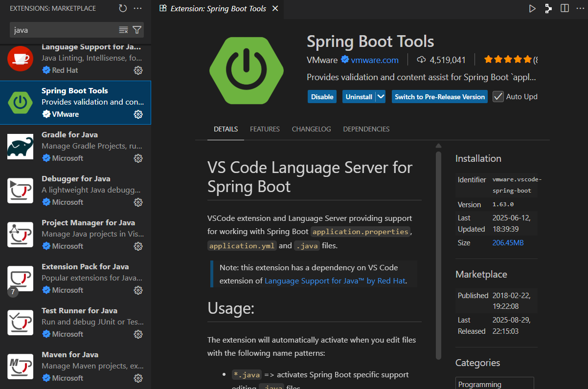
Task: Switch to the Changelog tab
Action: point(311,129)
